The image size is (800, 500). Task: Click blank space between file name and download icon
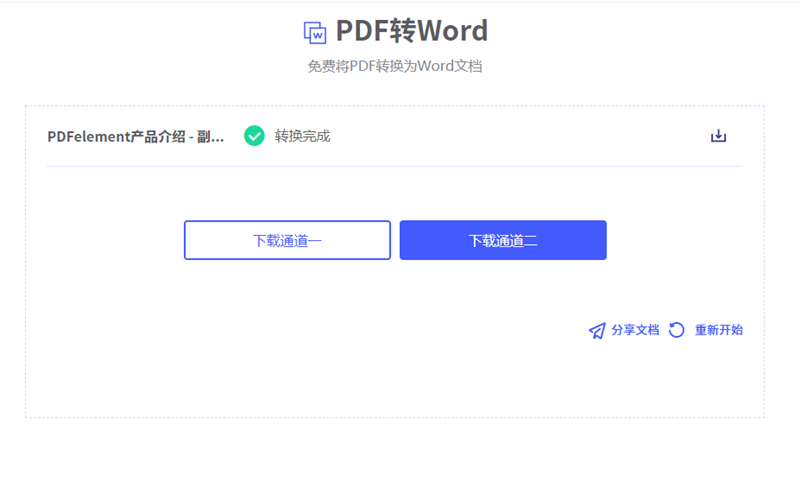pos(520,136)
